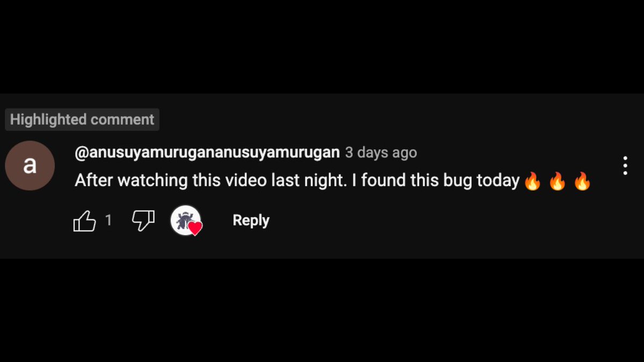This screenshot has width=644, height=362.
Task: Dislike the comment with thumbs-down icon
Action: tap(143, 220)
